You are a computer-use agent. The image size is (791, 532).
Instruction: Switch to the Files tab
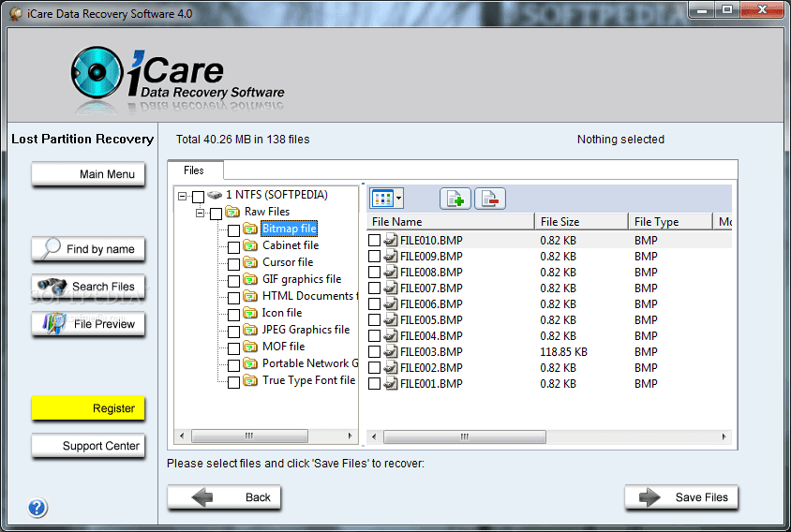[x=194, y=170]
